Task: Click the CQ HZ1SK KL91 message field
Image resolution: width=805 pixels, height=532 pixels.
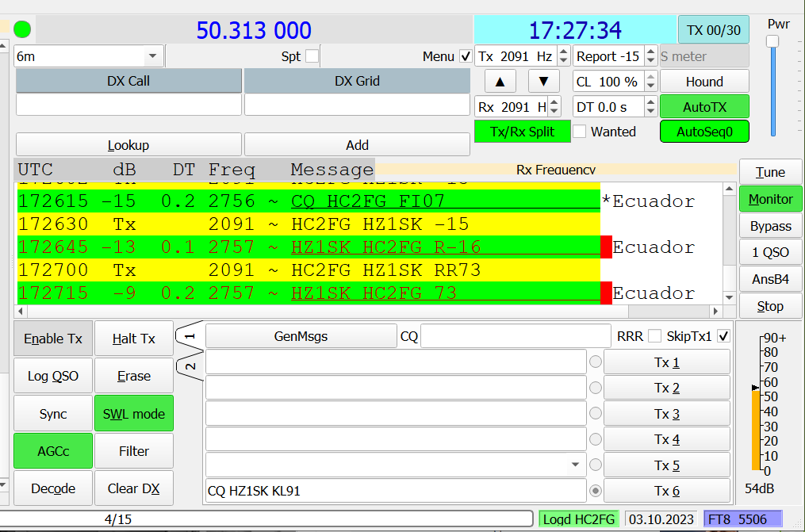Action: pos(396,491)
